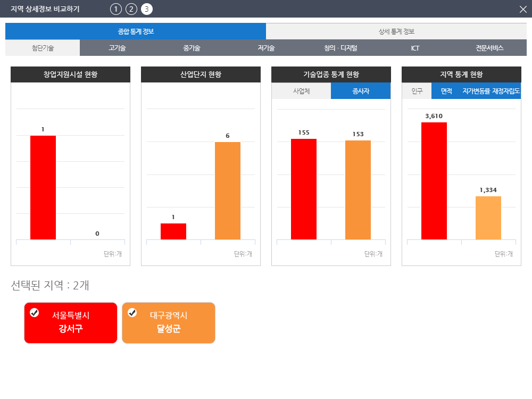Open the 종합 통계 정보 tab
Viewport: 532px width, 399px height.
click(136, 31)
